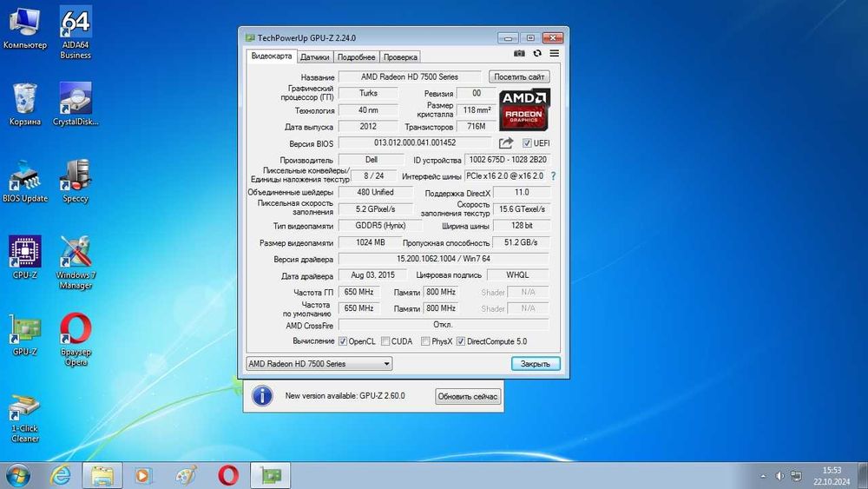The width and height of the screenshot is (868, 489).
Task: Click the BIOS export share icon
Action: [505, 143]
